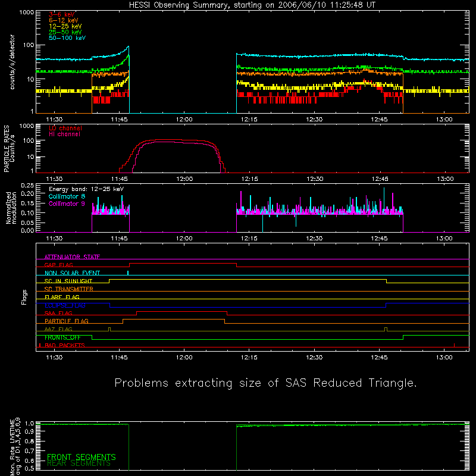Click the ATTENUATOR_STATE flag label
Viewport: 476px width, 476px height.
[x=72, y=257]
